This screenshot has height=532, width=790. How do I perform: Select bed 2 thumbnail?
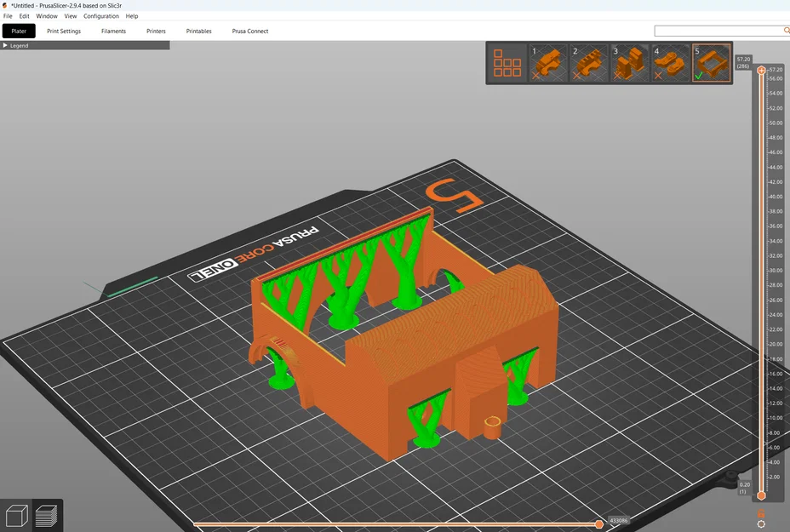pyautogui.click(x=589, y=62)
